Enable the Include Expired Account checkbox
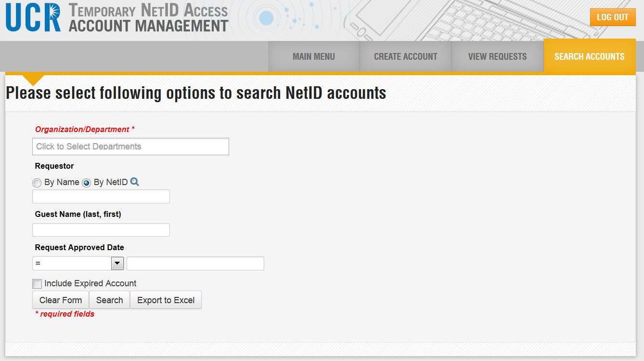The height and width of the screenshot is (361, 644). tap(37, 283)
